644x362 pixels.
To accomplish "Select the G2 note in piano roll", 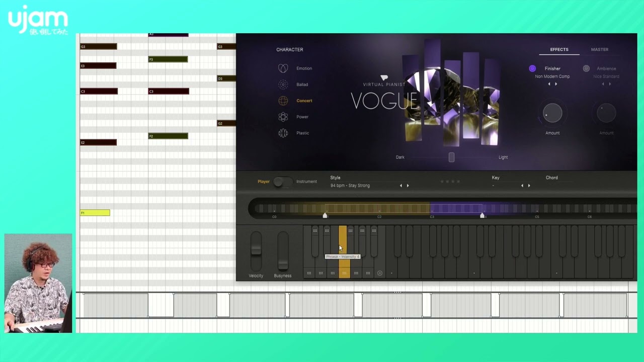I will 226,123.
